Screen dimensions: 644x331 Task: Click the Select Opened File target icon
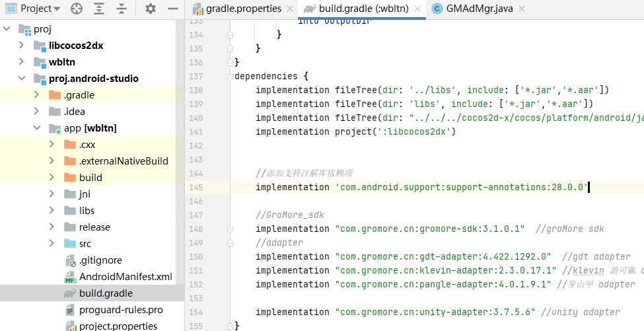point(77,9)
